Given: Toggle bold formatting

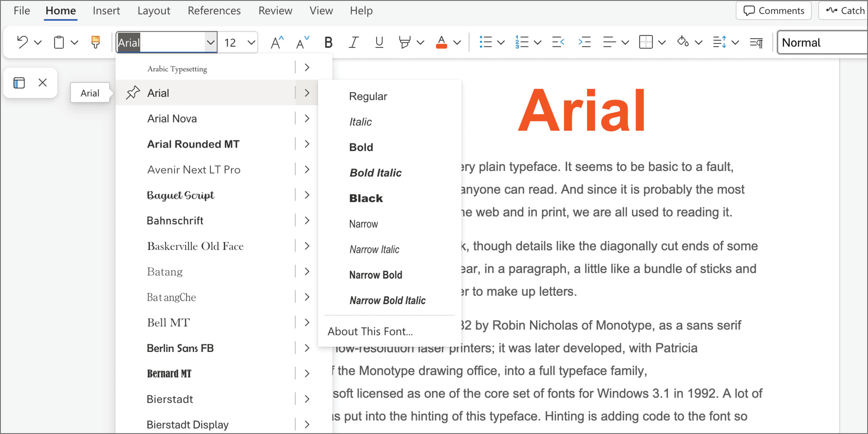Looking at the screenshot, I should 328,42.
